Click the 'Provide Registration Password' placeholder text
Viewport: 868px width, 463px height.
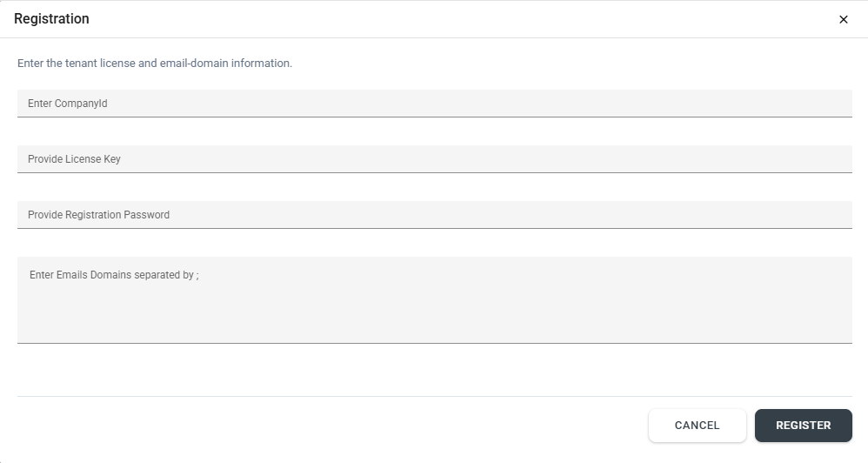coord(98,215)
